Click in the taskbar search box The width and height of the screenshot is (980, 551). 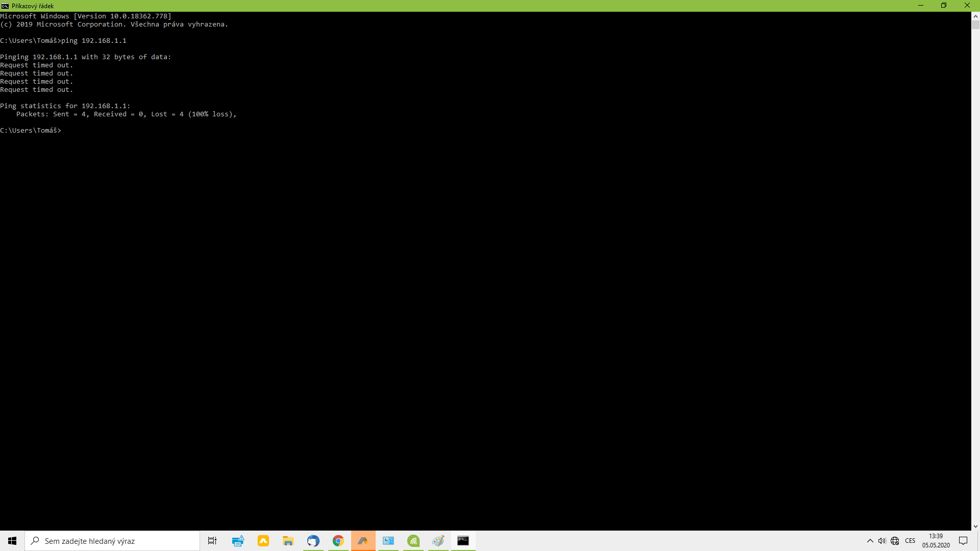pyautogui.click(x=112, y=541)
